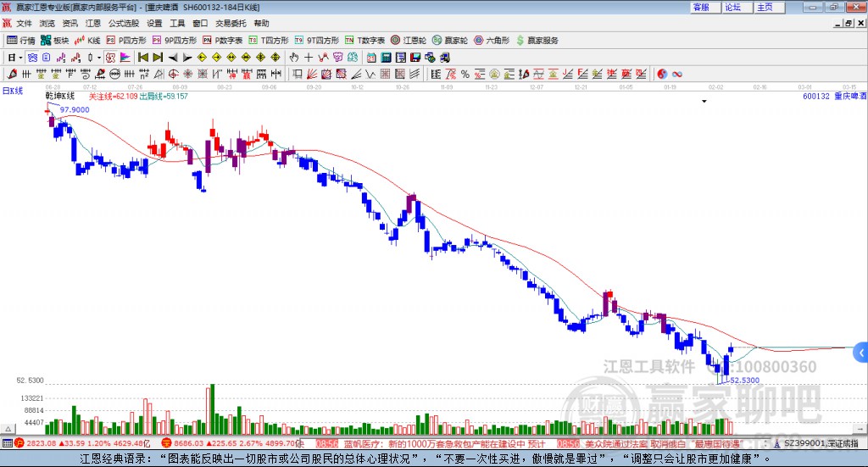Select the percent % line tool
This screenshot has height=467, width=868.
465,74
